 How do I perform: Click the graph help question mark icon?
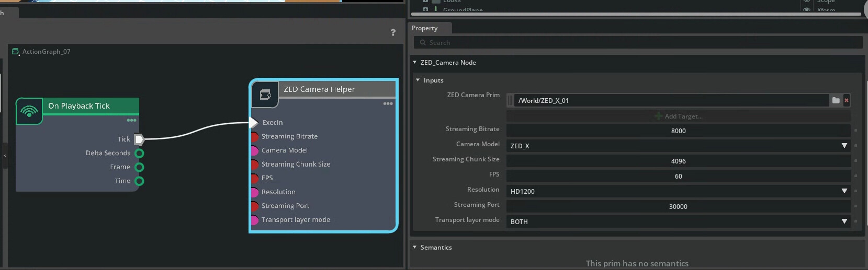tap(393, 32)
